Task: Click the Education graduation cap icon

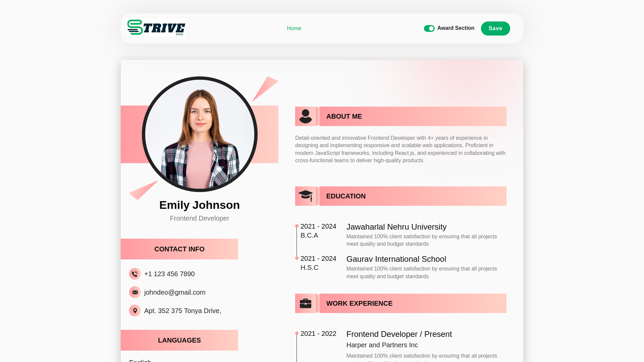Action: click(305, 196)
